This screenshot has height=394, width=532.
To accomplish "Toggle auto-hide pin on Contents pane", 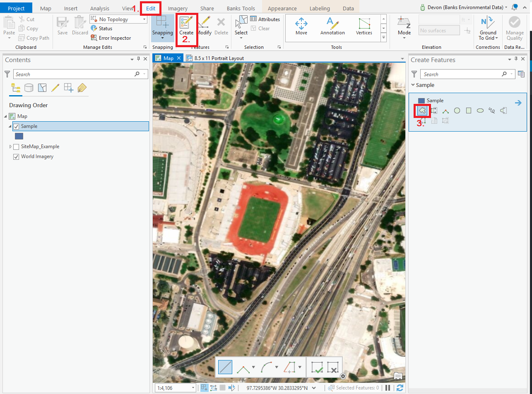I will coord(139,60).
